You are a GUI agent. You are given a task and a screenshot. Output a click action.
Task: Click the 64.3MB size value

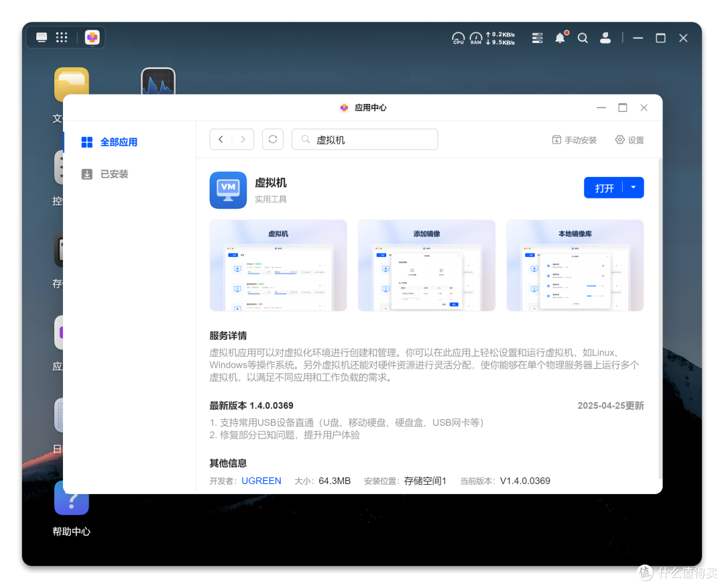(x=335, y=481)
